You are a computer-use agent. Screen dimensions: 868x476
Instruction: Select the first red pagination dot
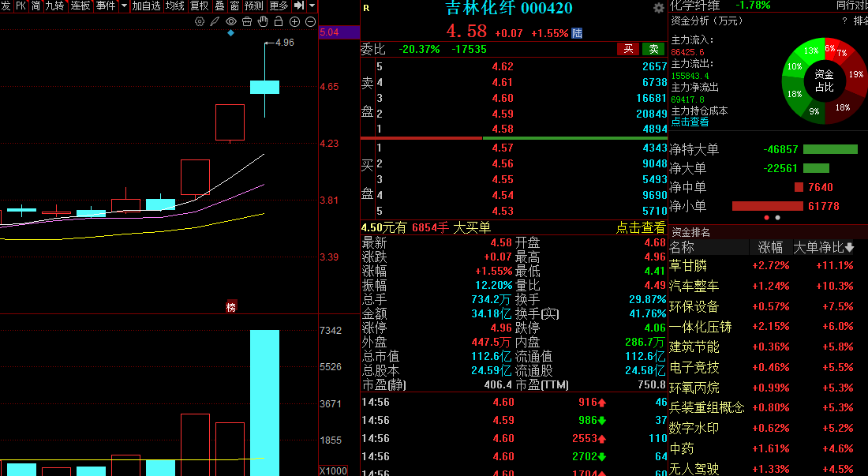click(x=767, y=218)
